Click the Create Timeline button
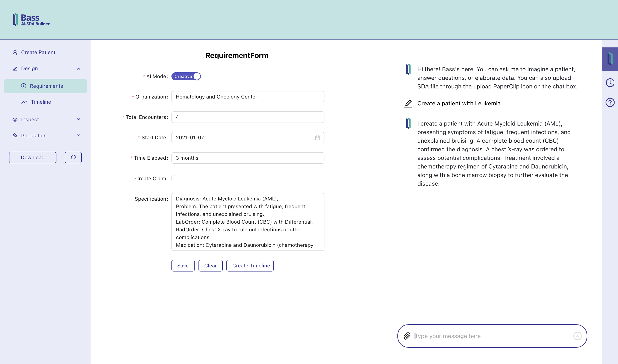Image resolution: width=618 pixels, height=364 pixels. pos(251,265)
